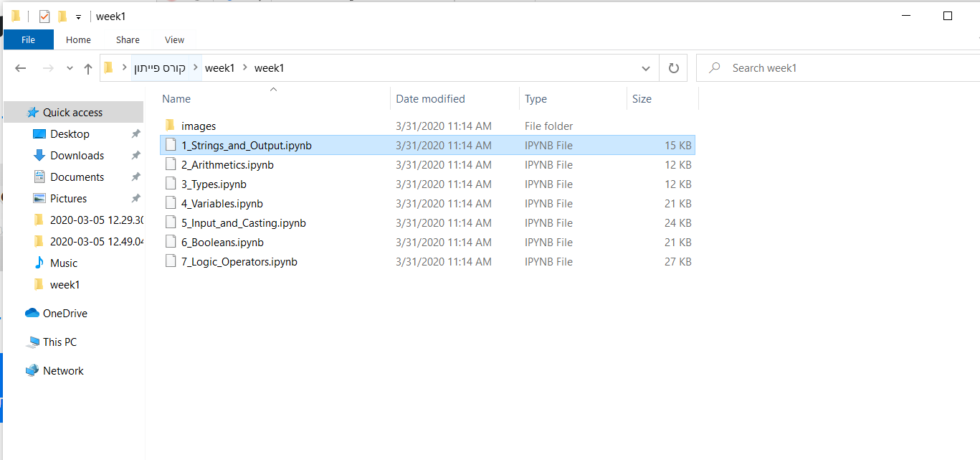Open Customize Quick Access Toolbar dropdown

(78, 17)
